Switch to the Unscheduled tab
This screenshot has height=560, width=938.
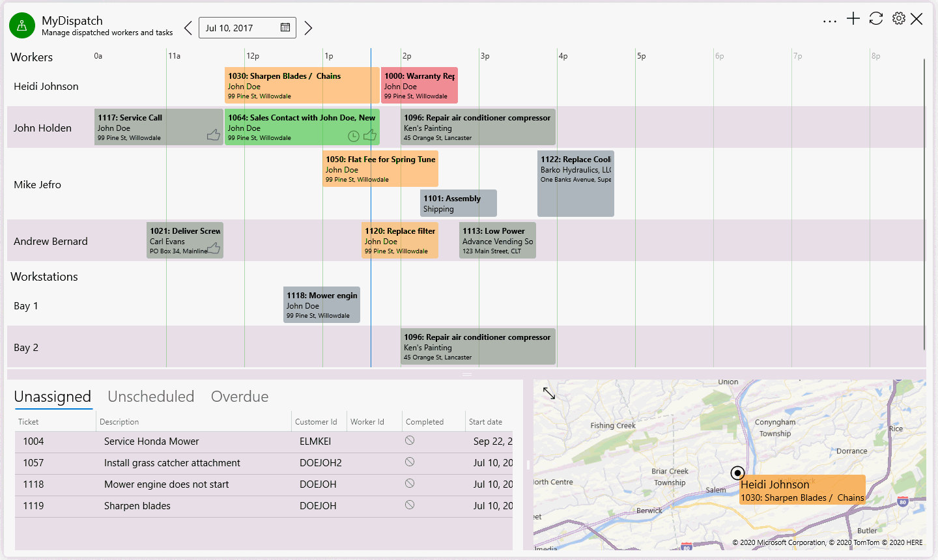point(151,397)
